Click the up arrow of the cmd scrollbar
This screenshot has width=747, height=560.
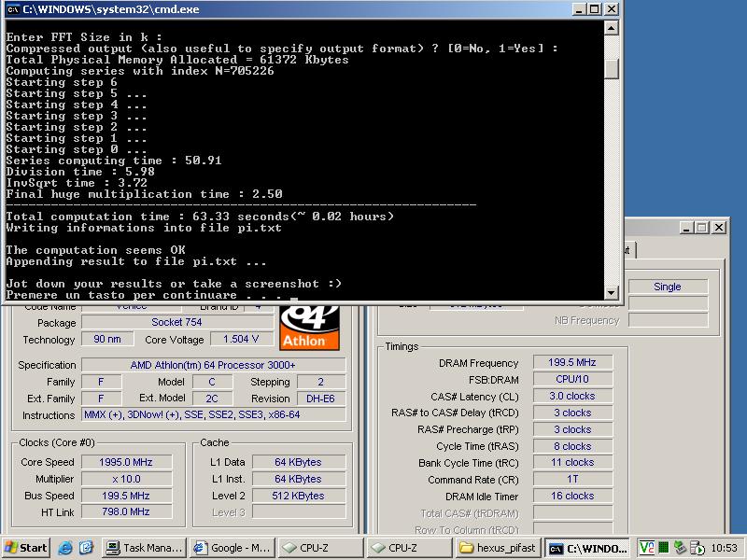pyautogui.click(x=612, y=28)
